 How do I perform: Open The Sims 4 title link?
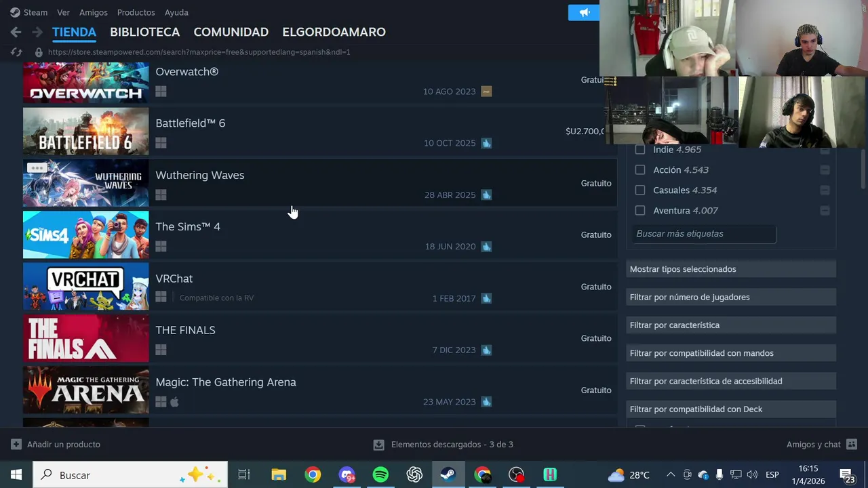coord(188,226)
